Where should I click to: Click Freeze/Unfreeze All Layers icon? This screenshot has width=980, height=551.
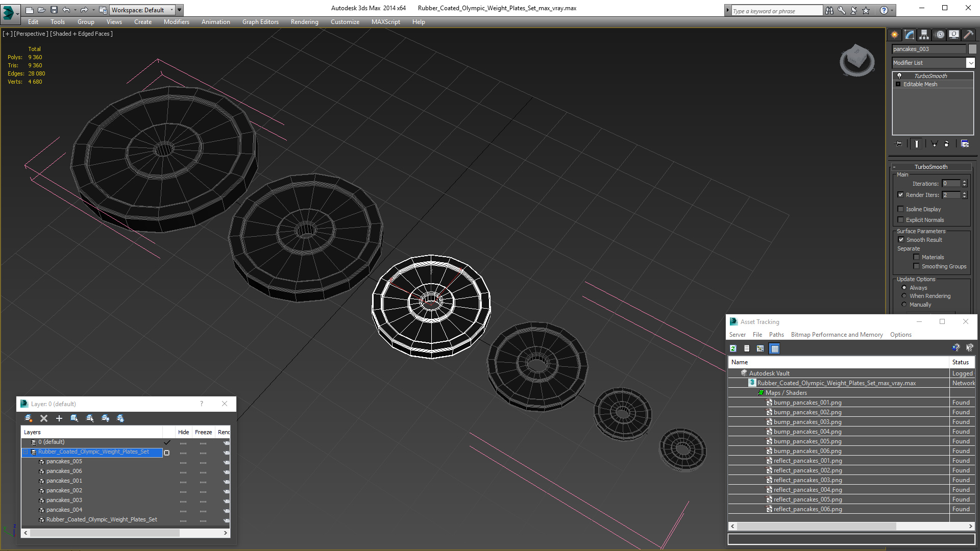120,418
